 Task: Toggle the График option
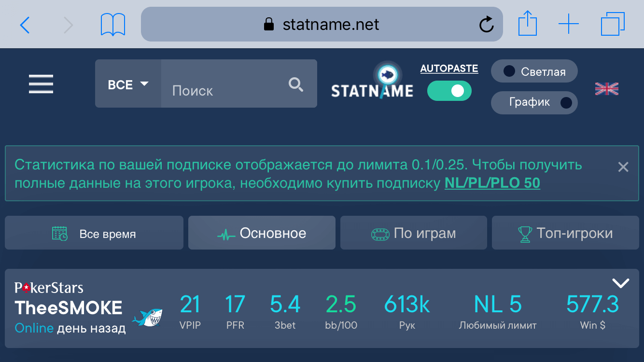click(x=534, y=102)
